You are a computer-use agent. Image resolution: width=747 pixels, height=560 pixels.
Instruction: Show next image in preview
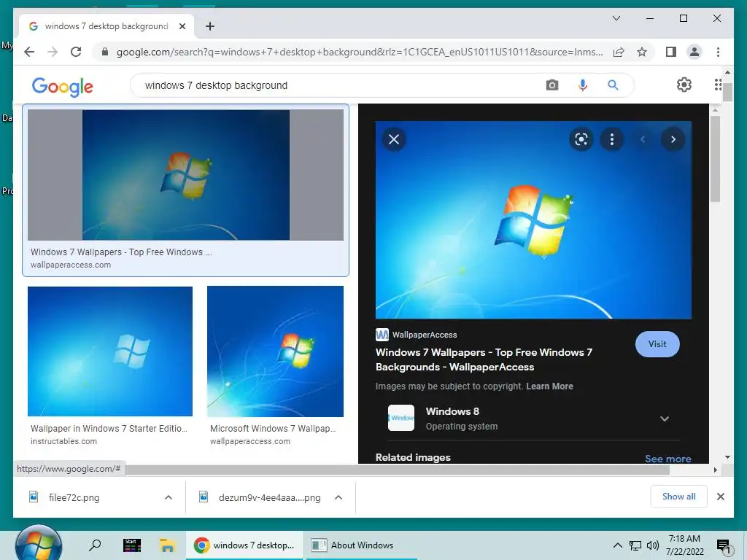[673, 139]
